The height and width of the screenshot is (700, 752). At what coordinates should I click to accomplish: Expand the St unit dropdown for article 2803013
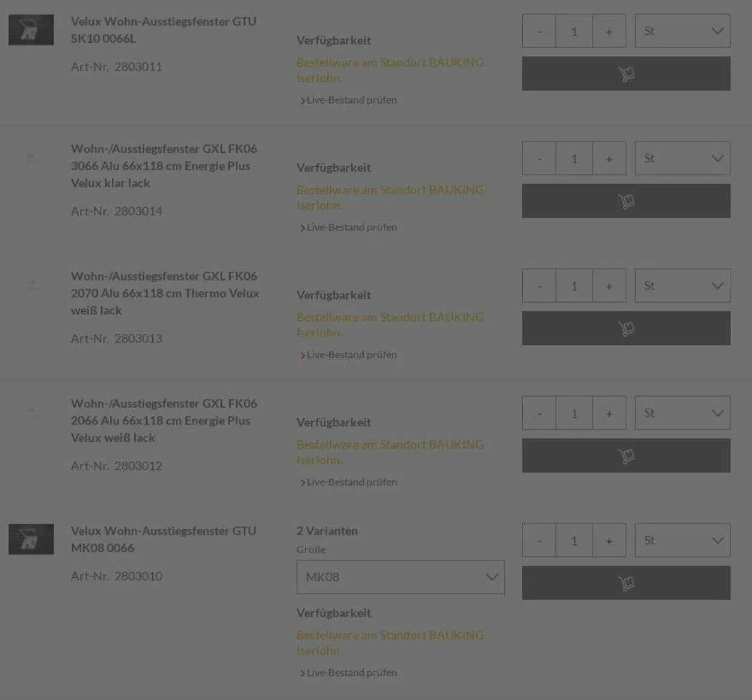pyautogui.click(x=682, y=286)
